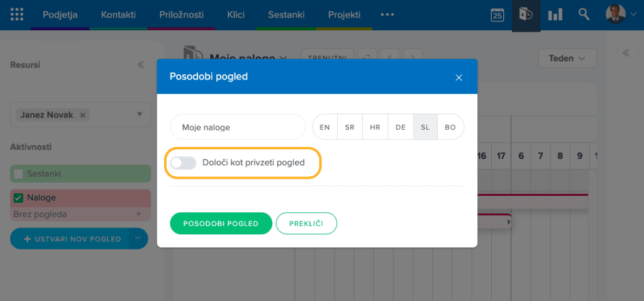This screenshot has width=644, height=301.
Task: Remove Janez Novak from resources
Action: 82,115
